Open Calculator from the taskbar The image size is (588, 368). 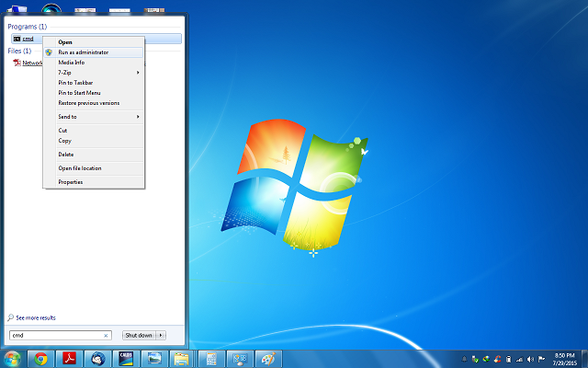(211, 359)
